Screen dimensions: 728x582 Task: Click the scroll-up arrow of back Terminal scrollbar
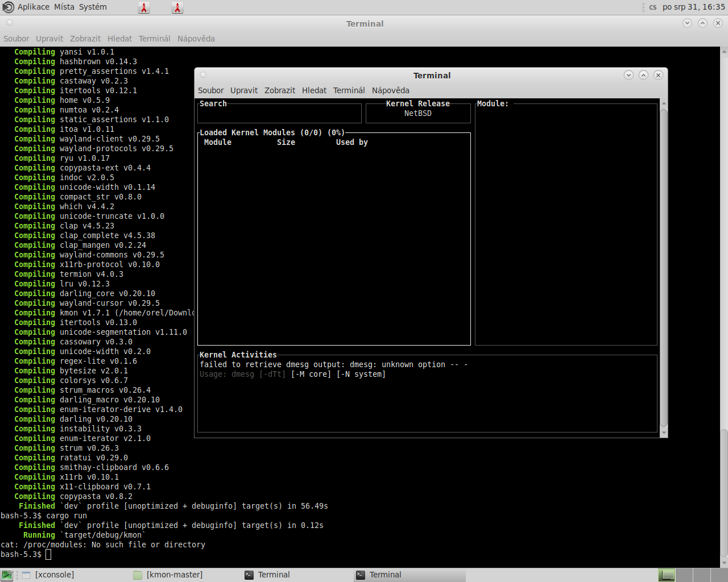coord(724,51)
